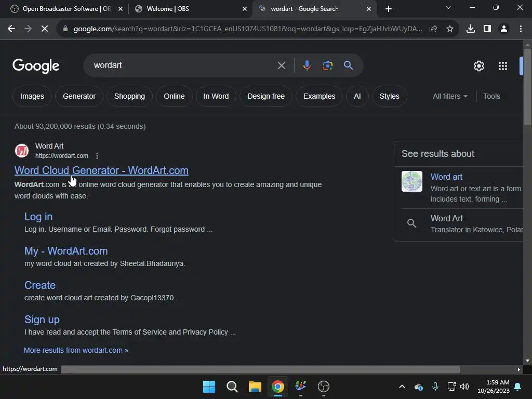Open notifications bell in taskbar
The height and width of the screenshot is (399, 532).
tap(518, 387)
